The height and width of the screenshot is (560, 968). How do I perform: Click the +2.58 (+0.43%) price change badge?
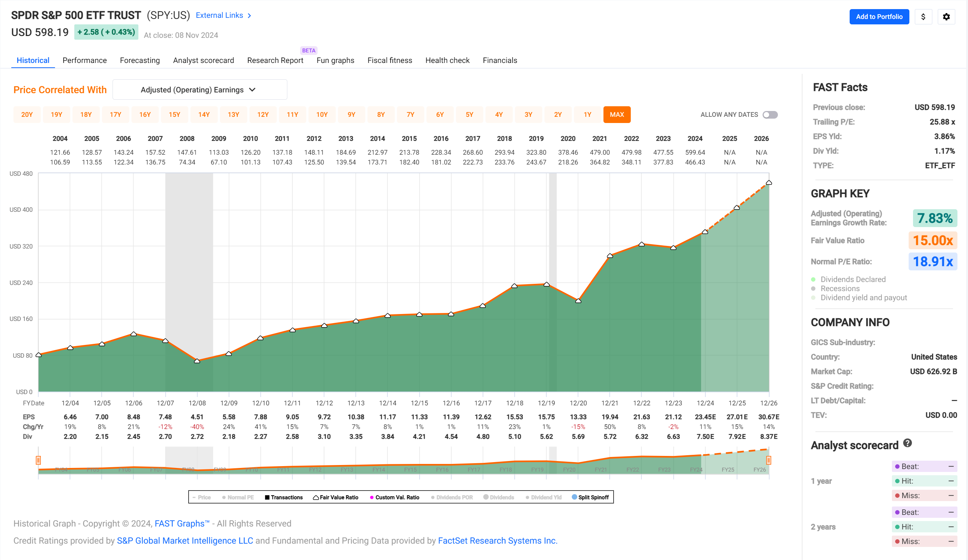[106, 32]
